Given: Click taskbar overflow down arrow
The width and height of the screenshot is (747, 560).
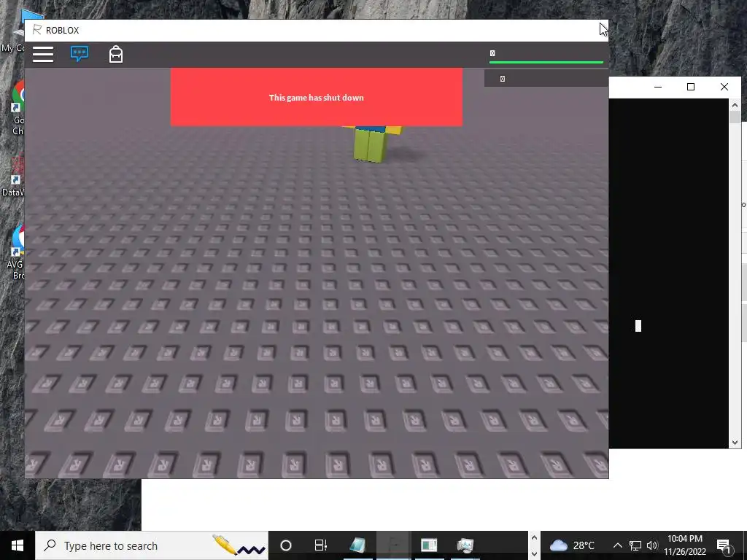Looking at the screenshot, I should (x=534, y=553).
